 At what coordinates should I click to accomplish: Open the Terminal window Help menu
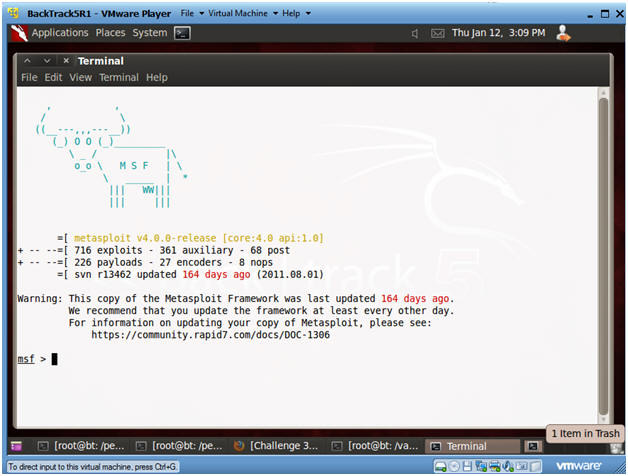click(157, 77)
